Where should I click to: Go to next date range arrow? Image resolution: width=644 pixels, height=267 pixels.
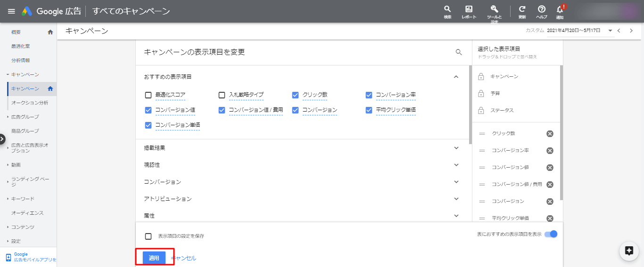pos(631,31)
